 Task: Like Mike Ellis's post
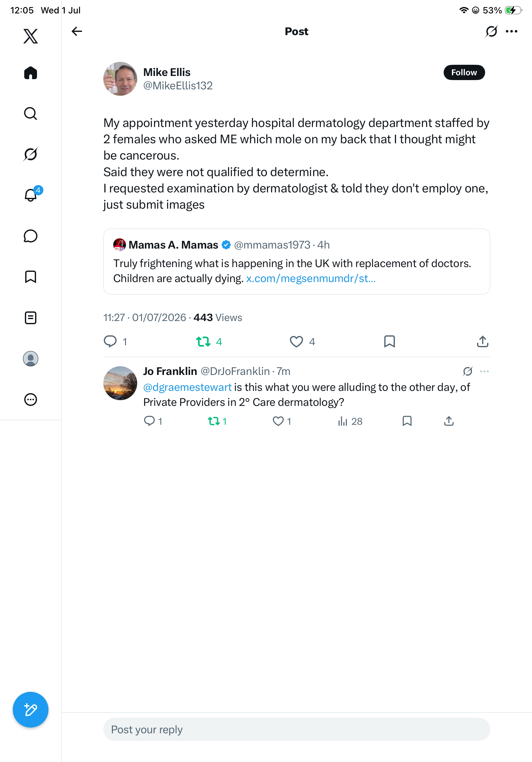296,341
